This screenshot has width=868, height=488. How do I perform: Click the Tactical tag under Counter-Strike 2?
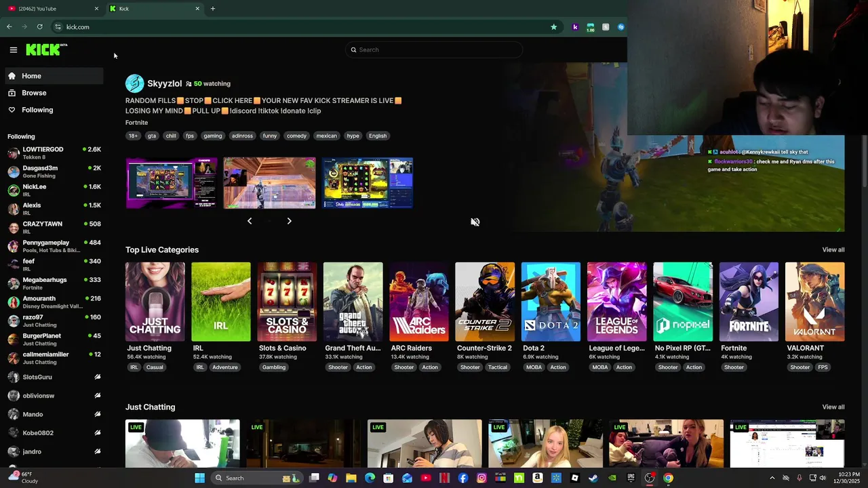click(x=497, y=367)
